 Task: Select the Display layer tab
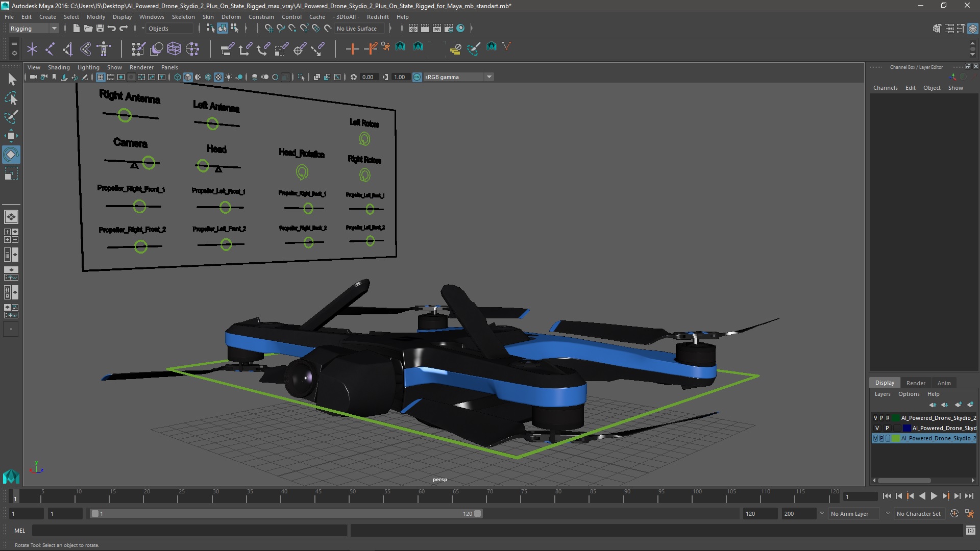[885, 383]
